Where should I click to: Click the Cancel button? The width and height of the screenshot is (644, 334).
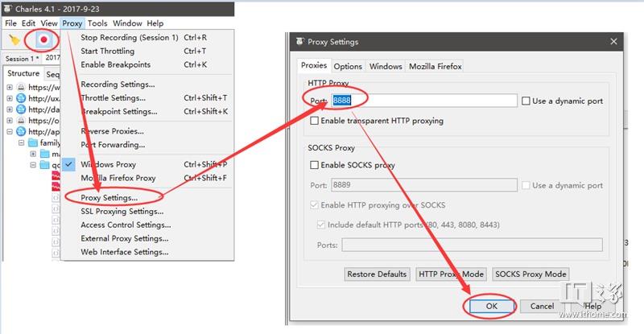pyautogui.click(x=542, y=306)
